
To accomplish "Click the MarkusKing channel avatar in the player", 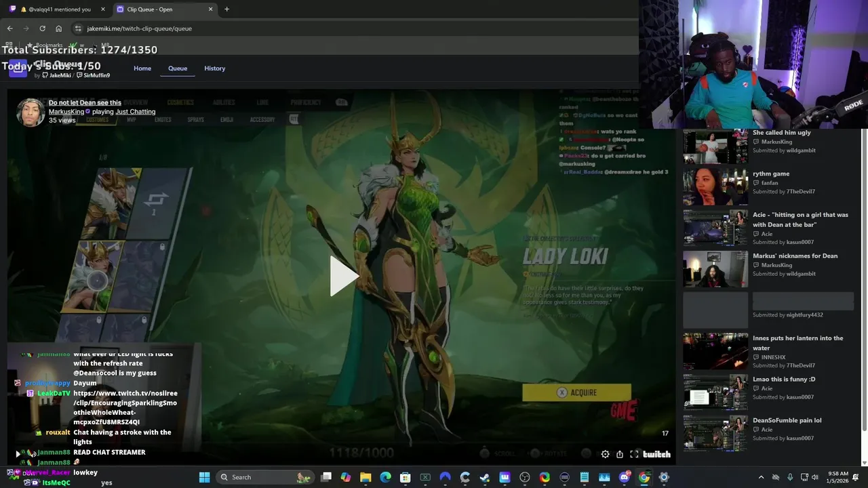I will point(31,112).
